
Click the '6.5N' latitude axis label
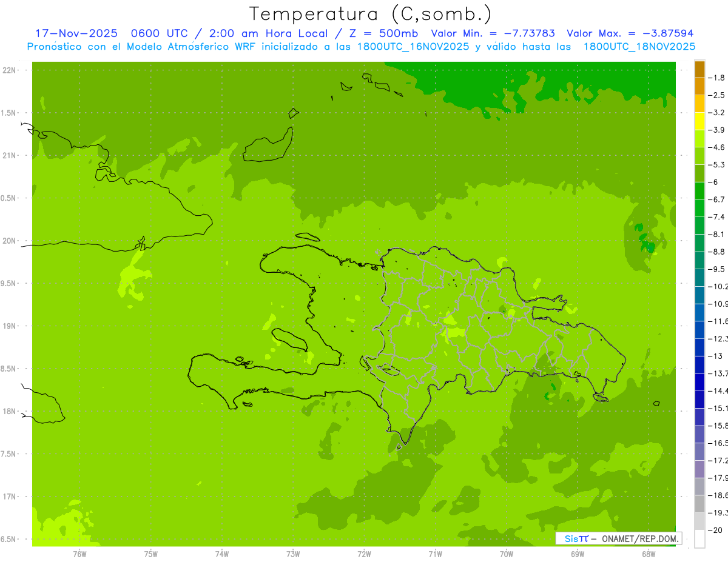(8, 539)
